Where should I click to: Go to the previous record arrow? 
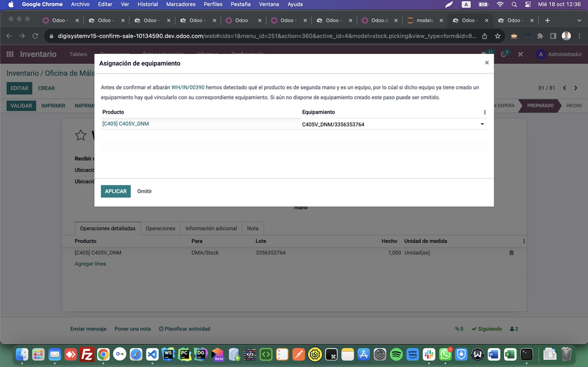click(x=564, y=88)
